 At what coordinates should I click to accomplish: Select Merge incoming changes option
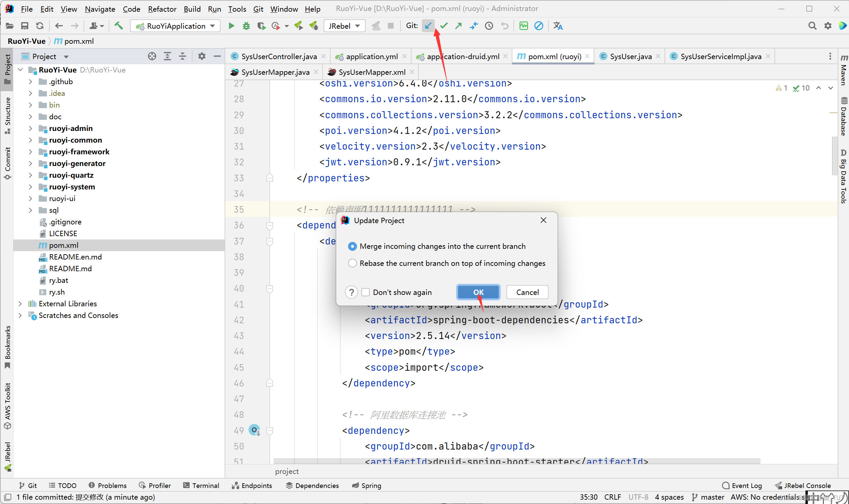click(x=437, y=246)
